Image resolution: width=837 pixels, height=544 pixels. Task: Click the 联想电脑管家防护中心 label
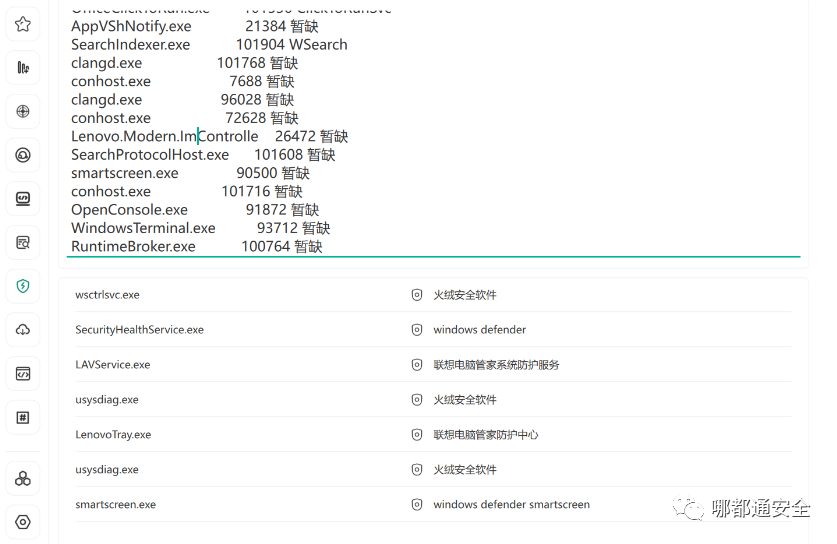[486, 435]
